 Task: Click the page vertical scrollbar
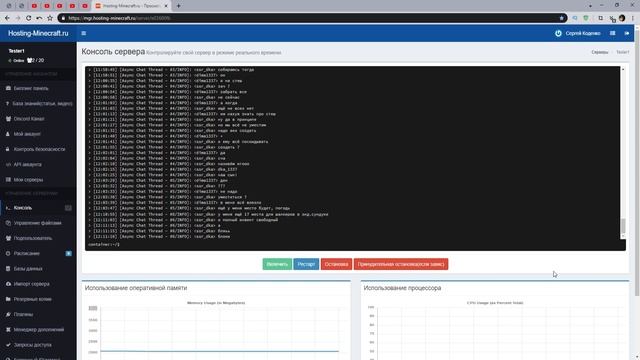tap(637, 163)
